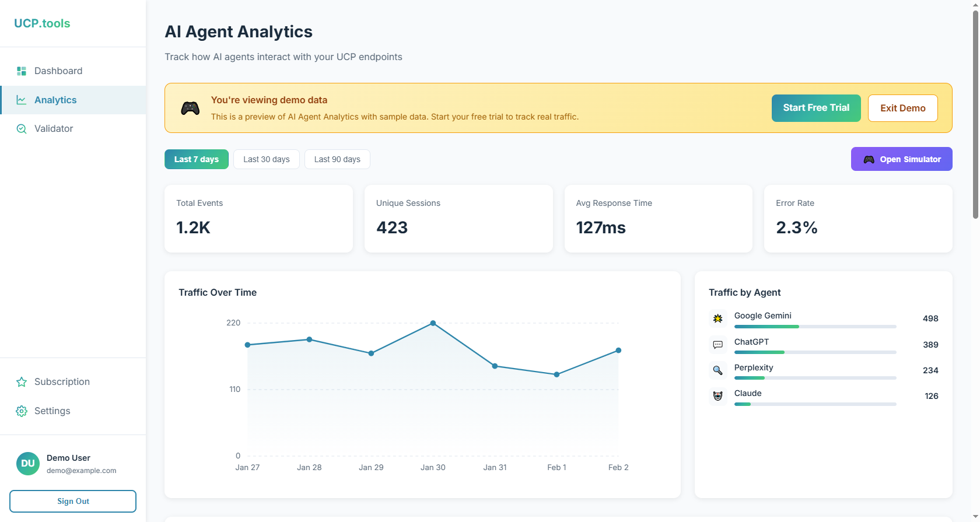Click the Open Simulator button
This screenshot has width=980, height=522.
pos(901,159)
